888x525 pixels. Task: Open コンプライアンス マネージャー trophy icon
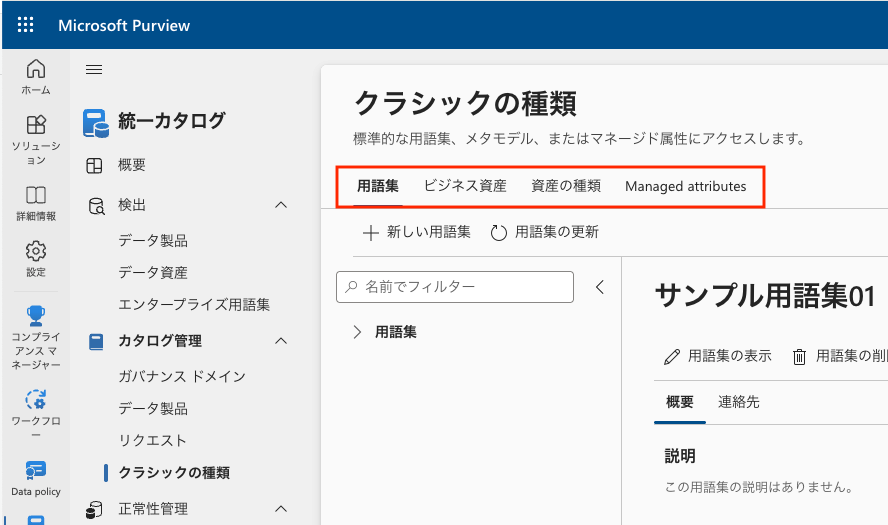(x=36, y=315)
